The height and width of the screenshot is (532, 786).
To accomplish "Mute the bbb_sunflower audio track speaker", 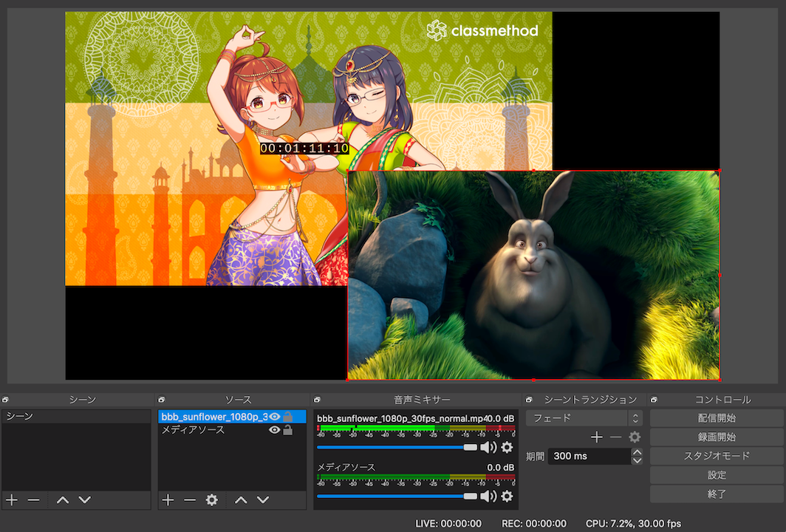I will point(488,447).
